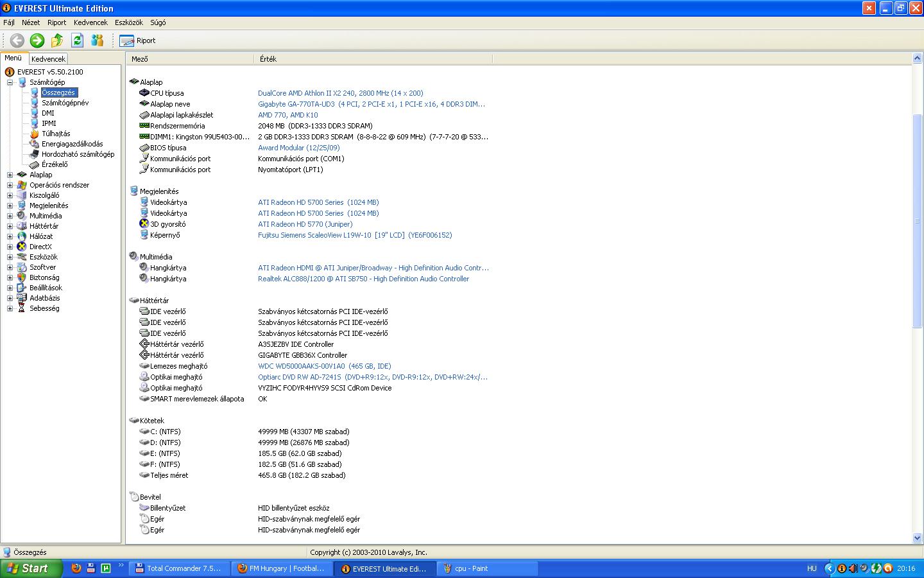Image resolution: width=924 pixels, height=578 pixels.
Task: Switch to FM Hungary Firefox taskbar window
Action: click(x=281, y=568)
